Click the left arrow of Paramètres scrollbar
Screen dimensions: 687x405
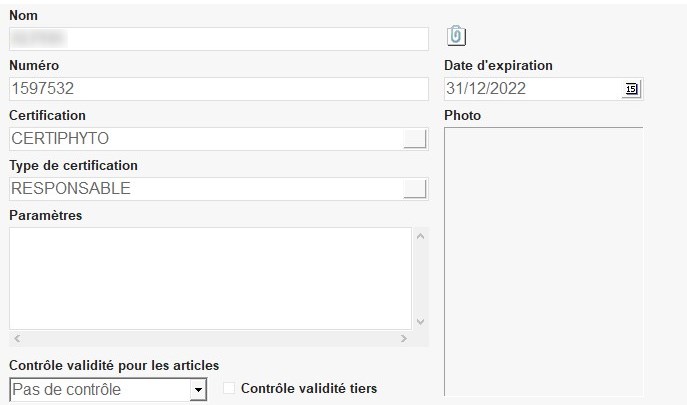18,339
